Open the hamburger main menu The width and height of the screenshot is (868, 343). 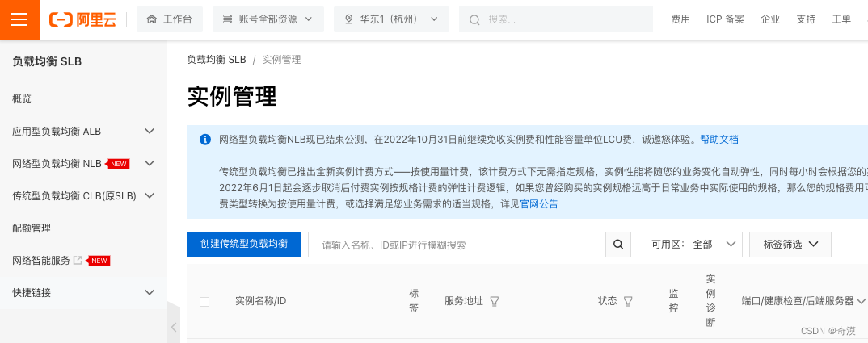(19, 19)
